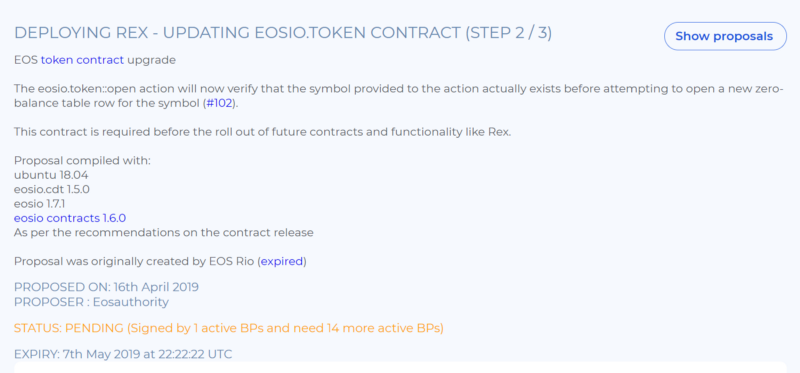Click the recommendations on the contract release line

pyautogui.click(x=164, y=233)
